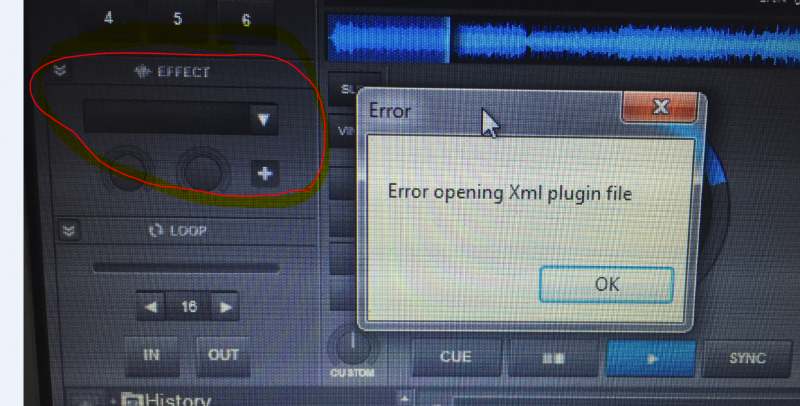The height and width of the screenshot is (406, 800).
Task: Increase loop length with right arrow
Action: click(225, 307)
